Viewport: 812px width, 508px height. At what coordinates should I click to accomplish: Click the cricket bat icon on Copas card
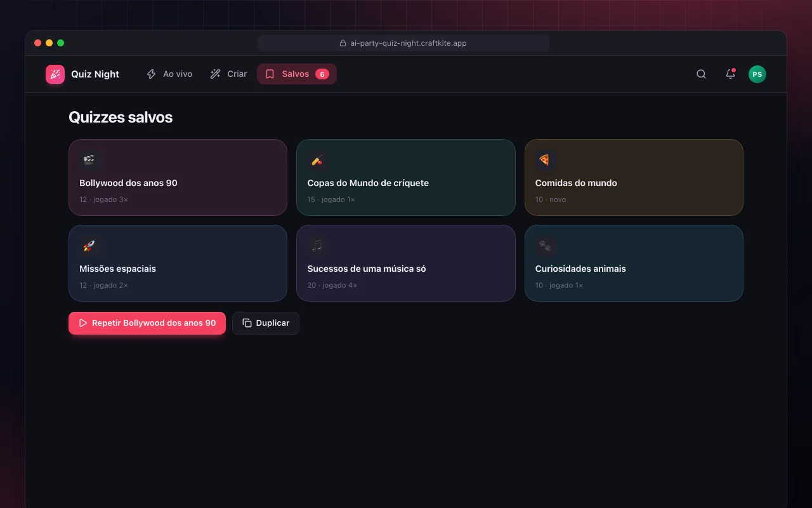tap(317, 160)
